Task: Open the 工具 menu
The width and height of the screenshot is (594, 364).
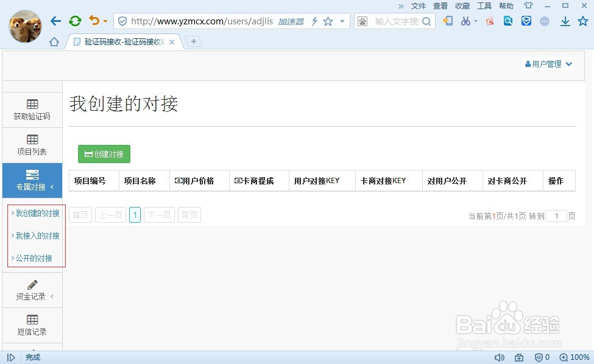Action: (484, 5)
